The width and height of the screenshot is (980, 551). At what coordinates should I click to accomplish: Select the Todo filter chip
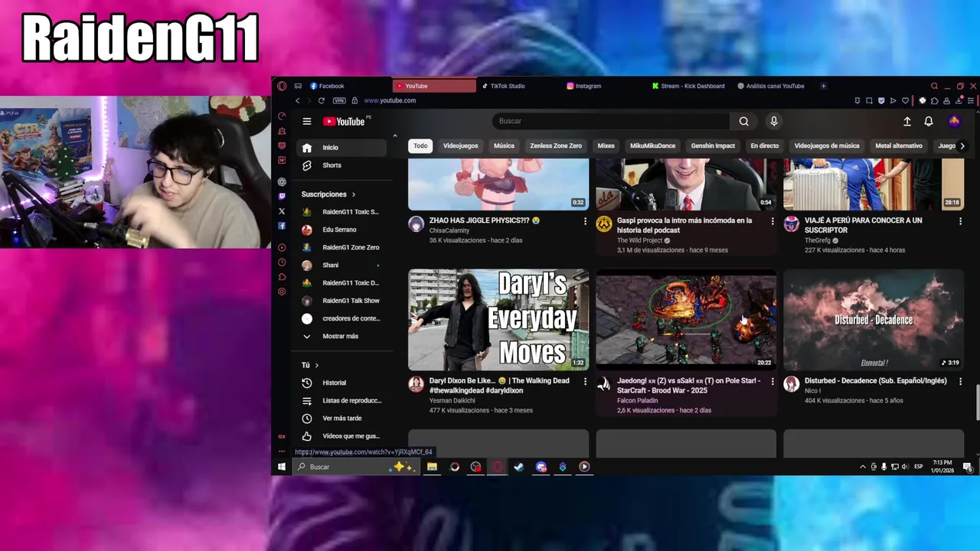pos(420,145)
